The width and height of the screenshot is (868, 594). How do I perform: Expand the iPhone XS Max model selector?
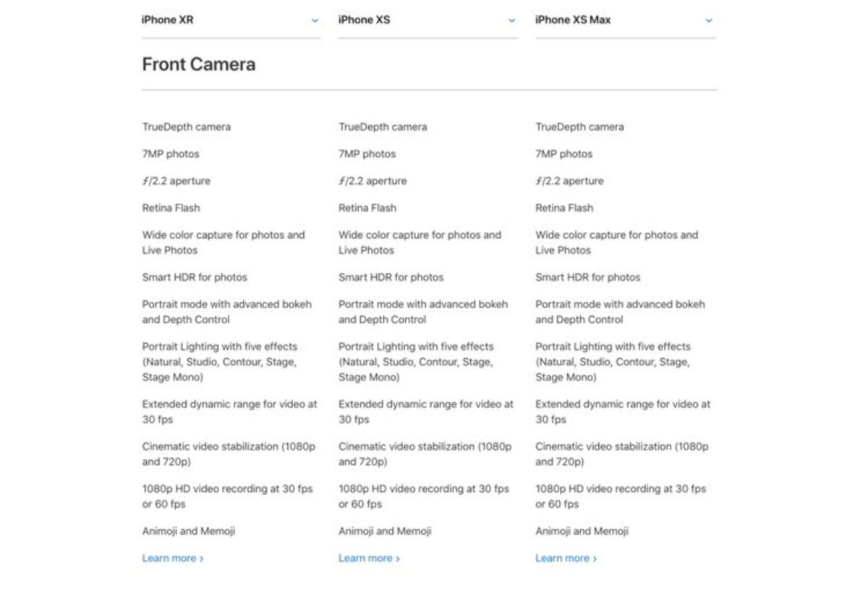[624, 20]
